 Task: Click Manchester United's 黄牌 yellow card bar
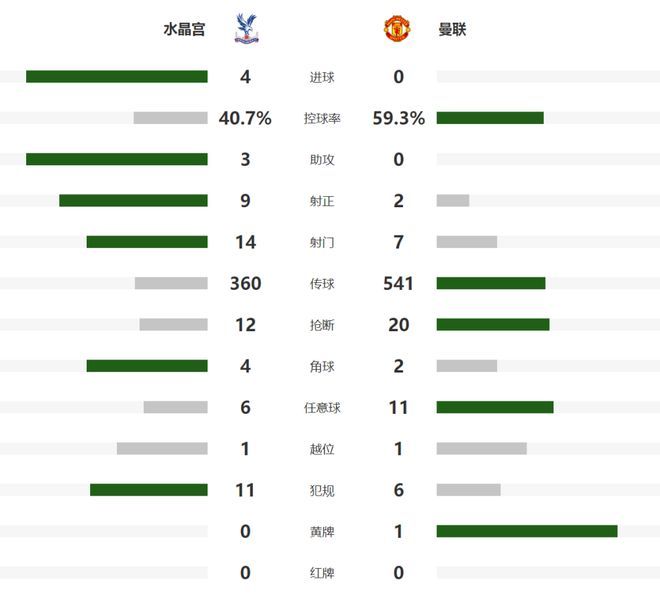click(x=527, y=531)
